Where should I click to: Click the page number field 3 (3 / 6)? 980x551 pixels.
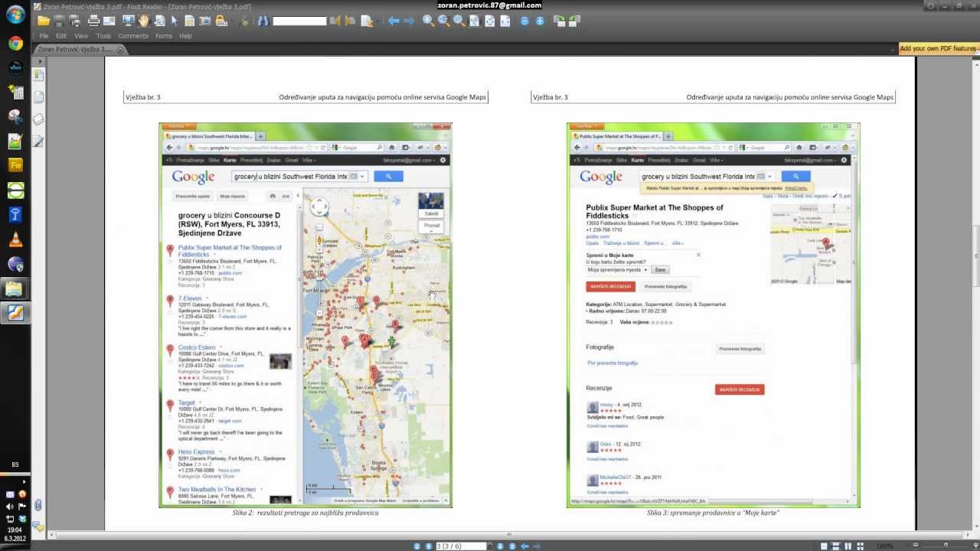[461, 546]
